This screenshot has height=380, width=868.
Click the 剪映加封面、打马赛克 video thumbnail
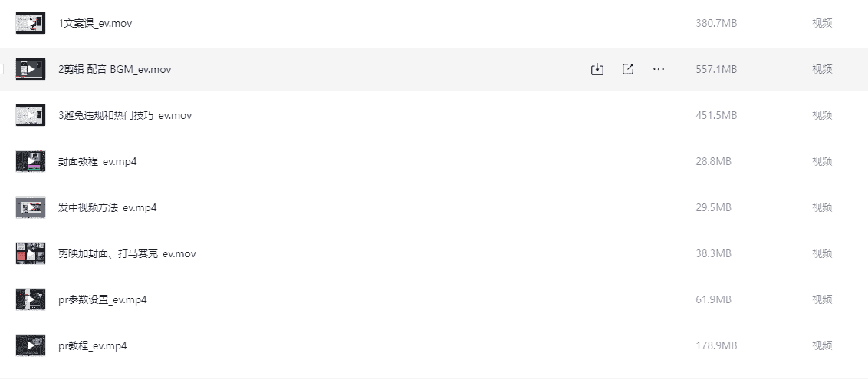point(31,253)
